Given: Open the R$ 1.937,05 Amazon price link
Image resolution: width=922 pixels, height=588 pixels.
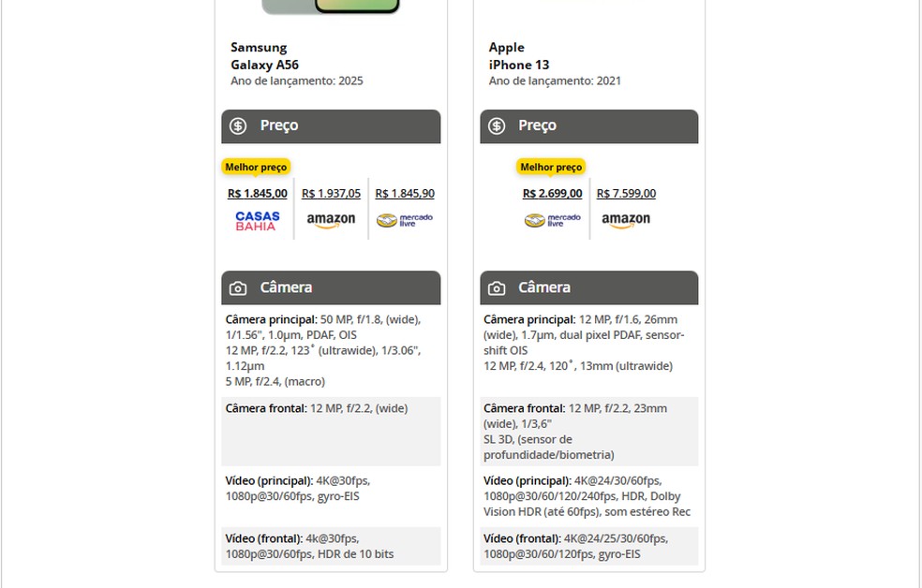Looking at the screenshot, I should click(x=330, y=193).
